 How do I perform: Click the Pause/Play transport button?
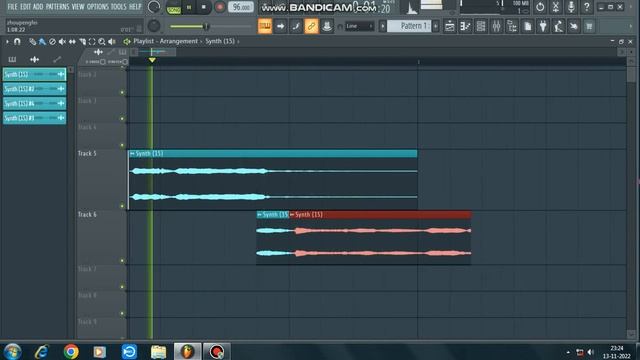click(189, 7)
